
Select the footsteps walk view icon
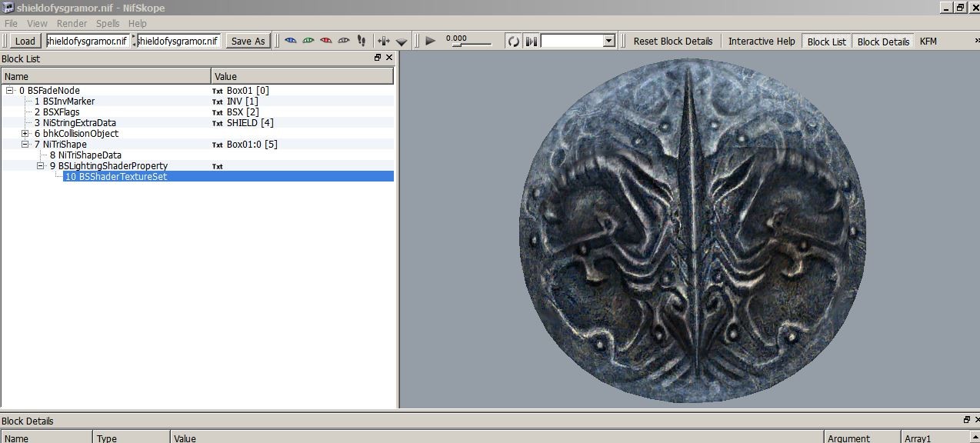362,41
